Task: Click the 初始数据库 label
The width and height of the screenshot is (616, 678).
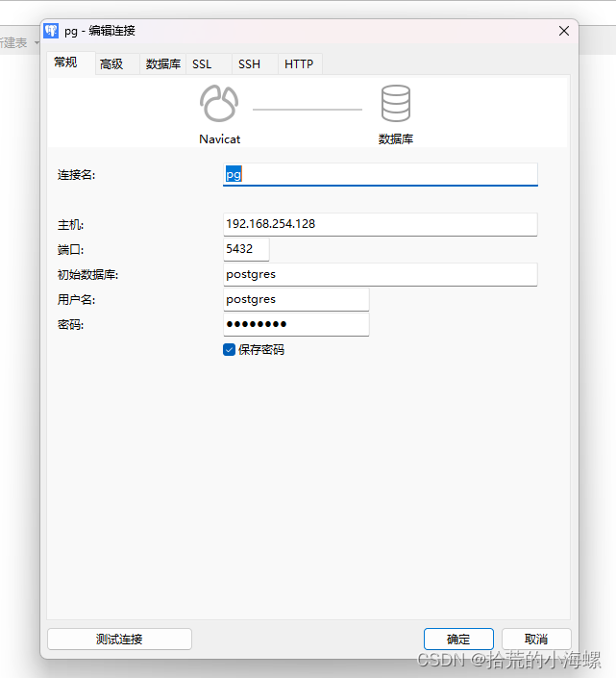Action: coord(87,275)
